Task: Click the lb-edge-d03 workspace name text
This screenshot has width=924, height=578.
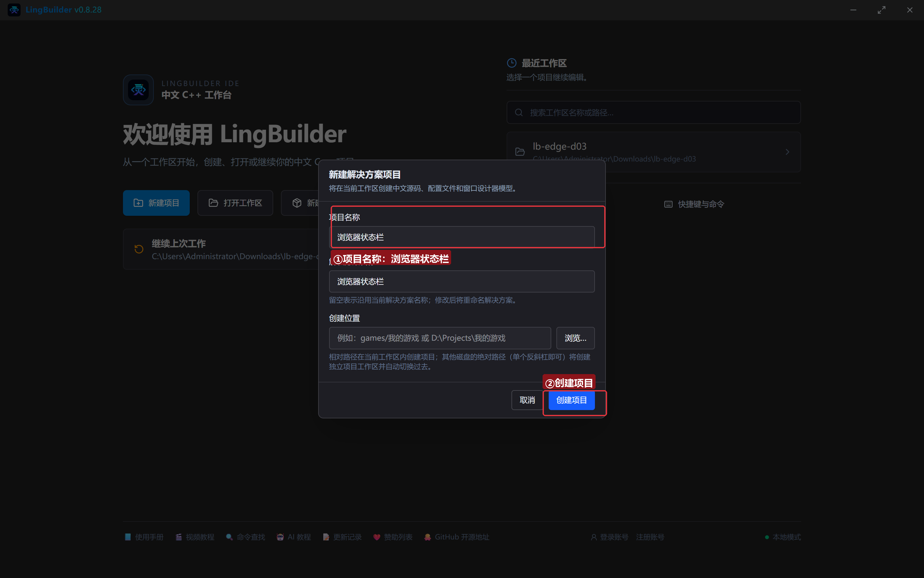Action: pos(560,146)
